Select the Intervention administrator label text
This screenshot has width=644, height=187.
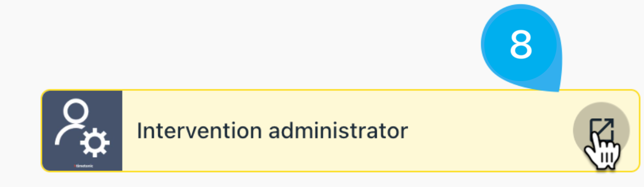272,131
